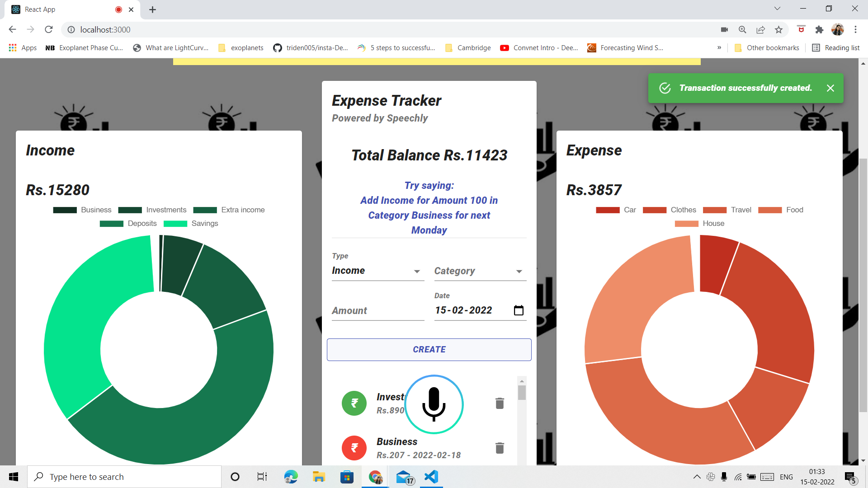Delete the Business transaction with trash icon
This screenshot has width=868, height=488.
click(500, 448)
